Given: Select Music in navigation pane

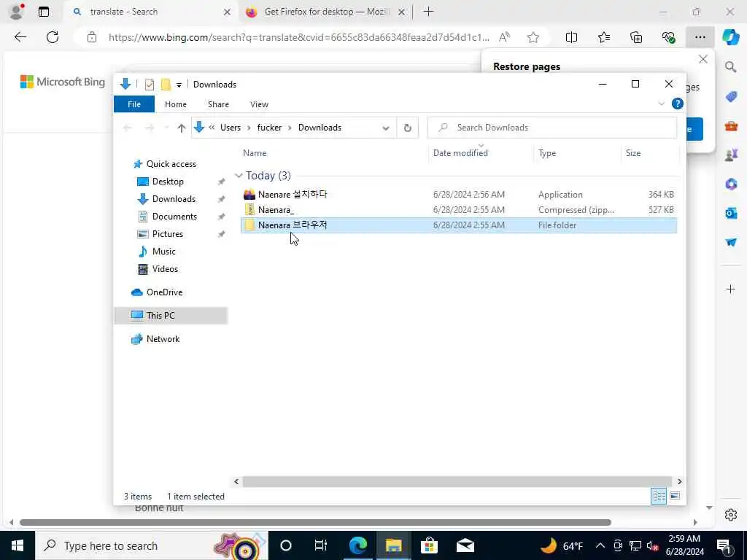Looking at the screenshot, I should [x=163, y=252].
